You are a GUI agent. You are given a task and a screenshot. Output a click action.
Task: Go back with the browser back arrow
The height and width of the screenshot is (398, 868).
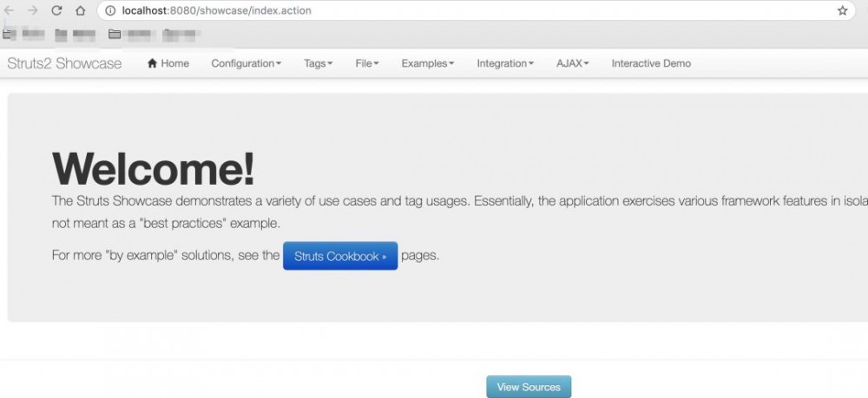point(10,10)
